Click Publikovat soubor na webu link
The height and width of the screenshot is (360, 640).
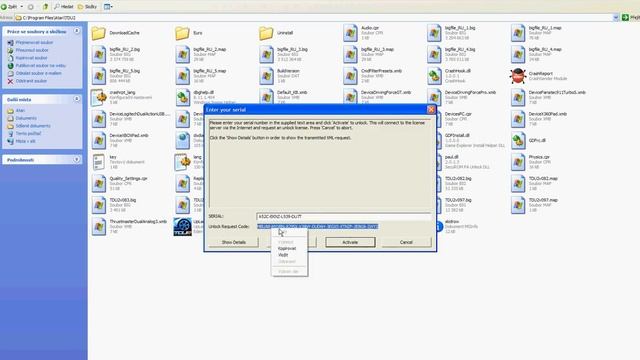coord(40,66)
